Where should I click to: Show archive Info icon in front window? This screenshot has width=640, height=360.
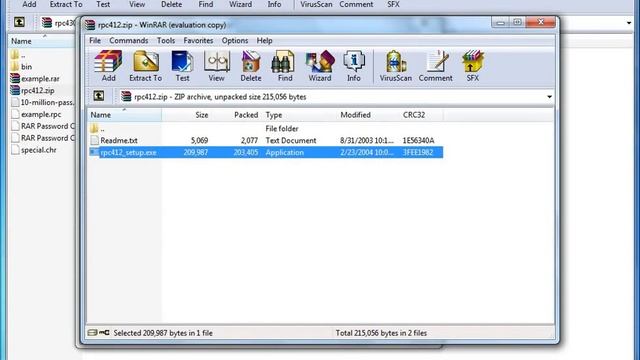point(353,66)
